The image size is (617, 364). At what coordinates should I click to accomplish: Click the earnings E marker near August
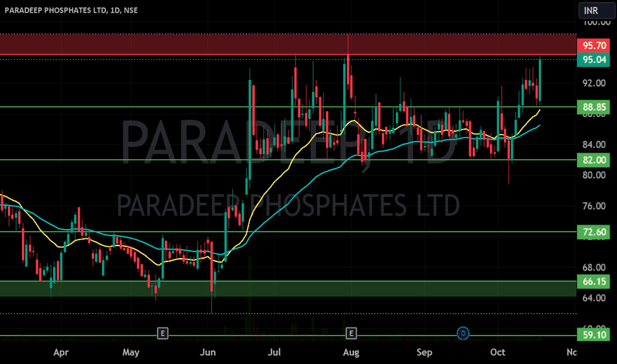tap(351, 334)
